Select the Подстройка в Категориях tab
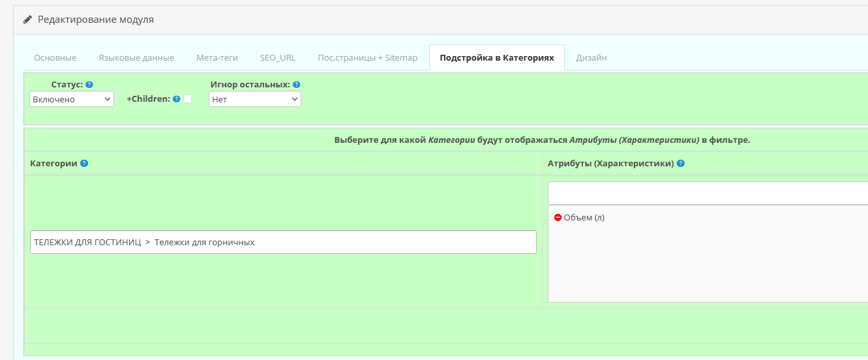Viewport: 868px width, 360px height. (497, 57)
